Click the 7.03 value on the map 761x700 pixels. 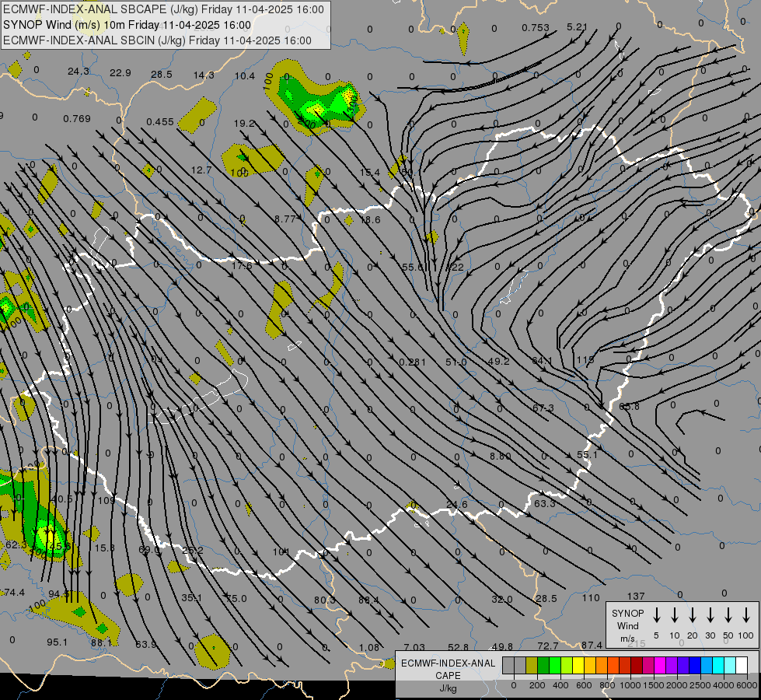click(x=414, y=647)
